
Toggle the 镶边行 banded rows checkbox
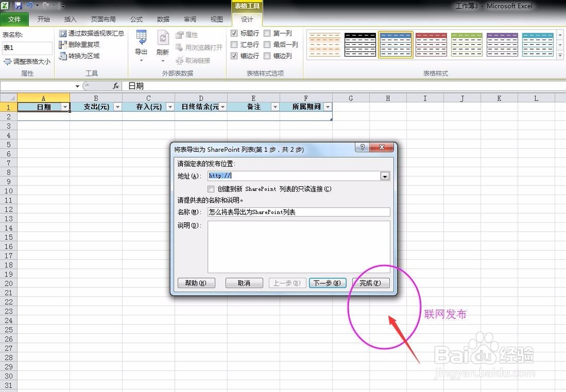[234, 55]
